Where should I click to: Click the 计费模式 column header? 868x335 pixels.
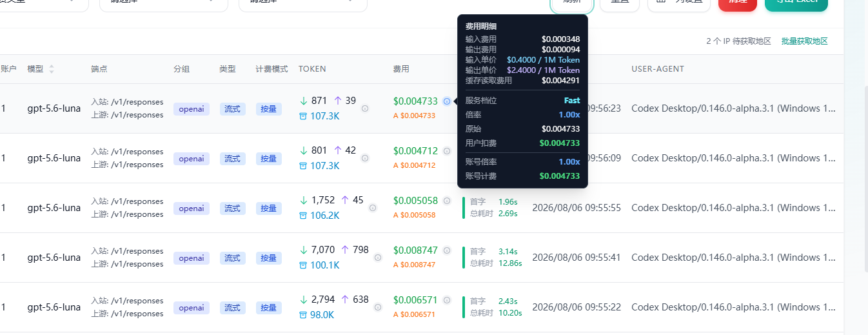(x=271, y=69)
